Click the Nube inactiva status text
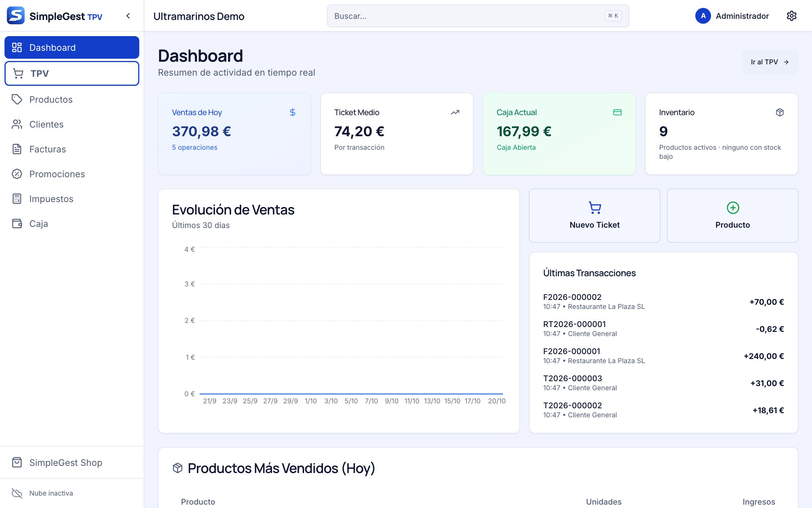Viewport: 812px width, 508px height. (51, 493)
